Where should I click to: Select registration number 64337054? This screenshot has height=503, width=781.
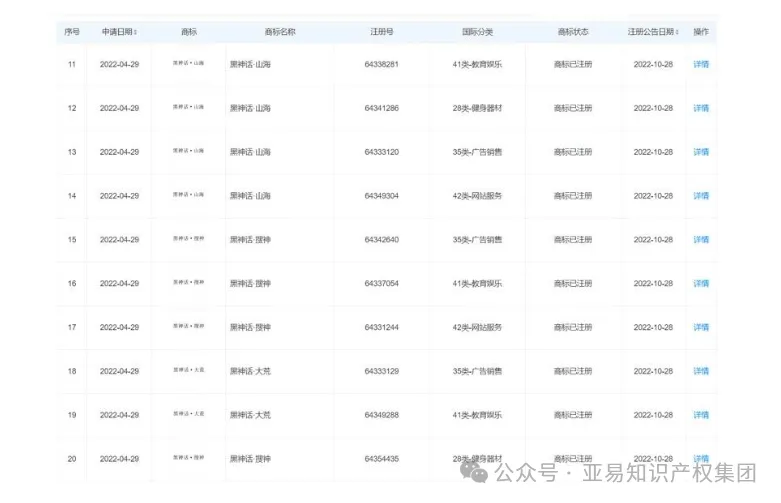pyautogui.click(x=382, y=283)
